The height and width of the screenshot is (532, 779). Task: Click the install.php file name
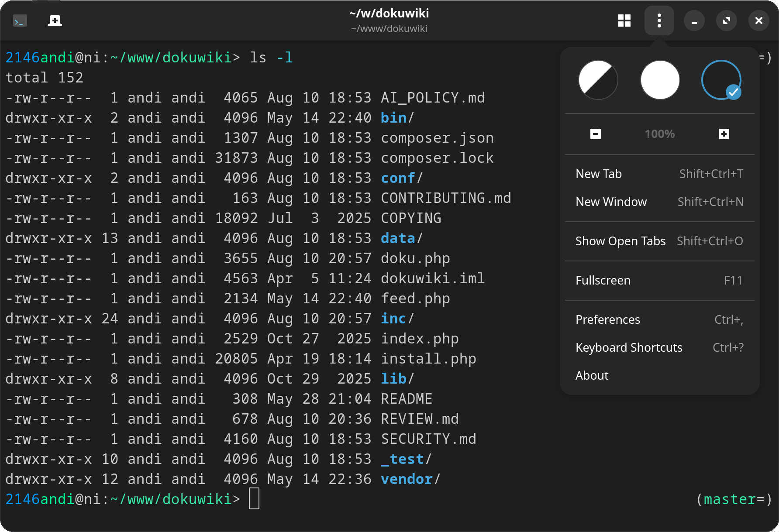[428, 359]
